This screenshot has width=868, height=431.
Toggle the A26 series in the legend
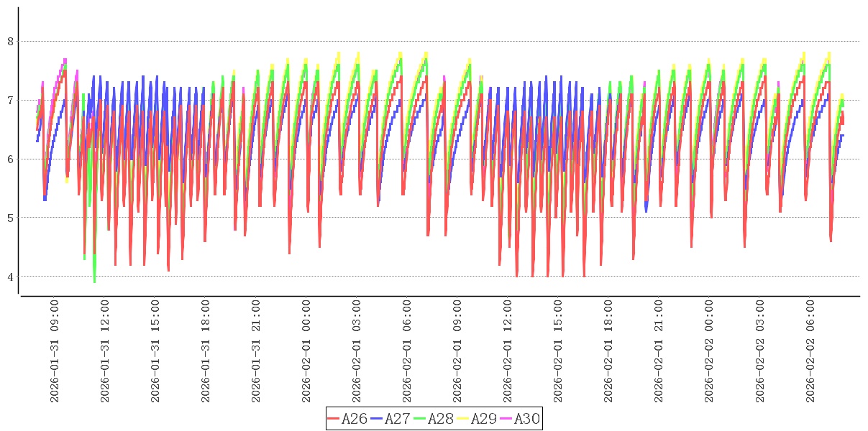click(354, 419)
